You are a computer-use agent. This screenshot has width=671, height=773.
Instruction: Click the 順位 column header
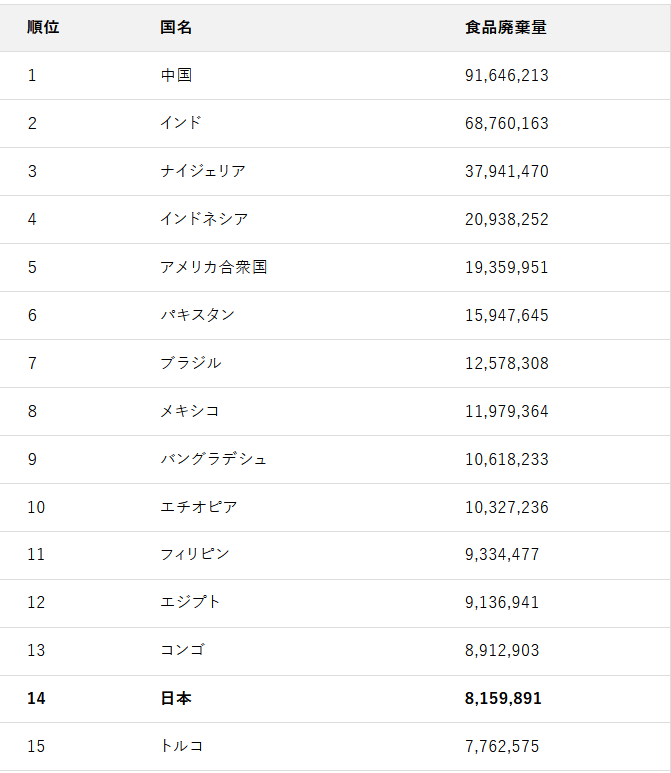click(x=43, y=27)
